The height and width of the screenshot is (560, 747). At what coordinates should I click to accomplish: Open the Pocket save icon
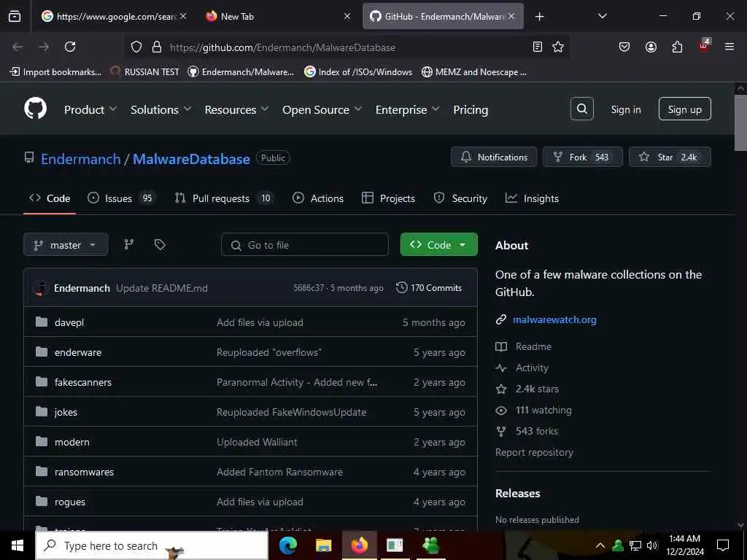click(624, 47)
